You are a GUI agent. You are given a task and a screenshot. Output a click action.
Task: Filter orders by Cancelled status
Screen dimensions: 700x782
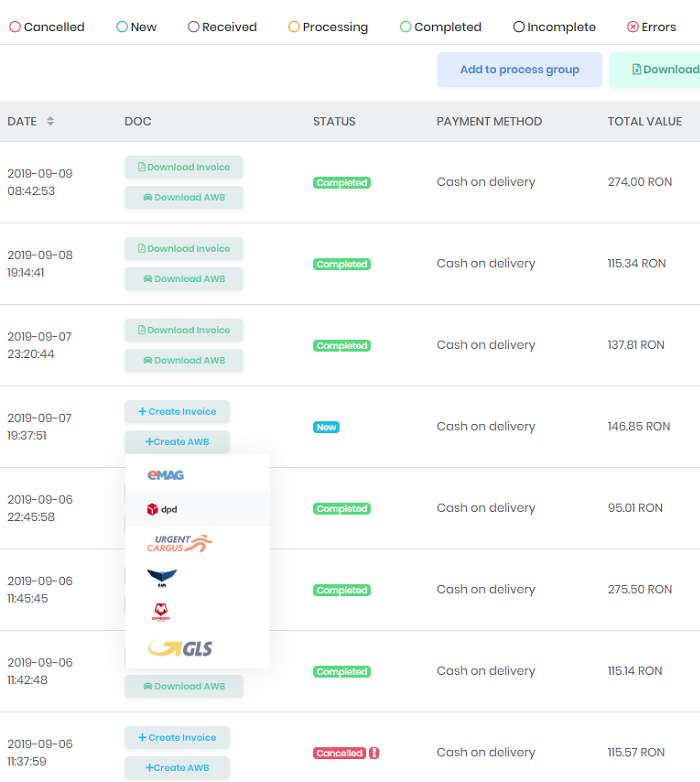(x=47, y=27)
